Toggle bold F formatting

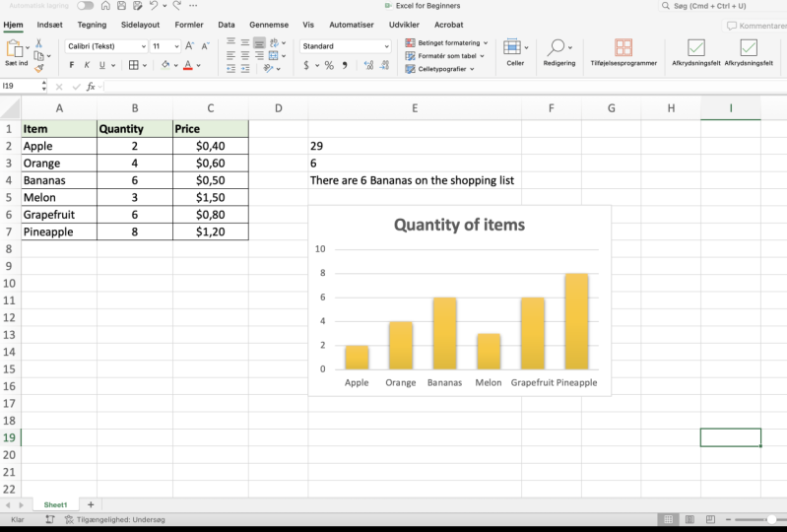(72, 65)
